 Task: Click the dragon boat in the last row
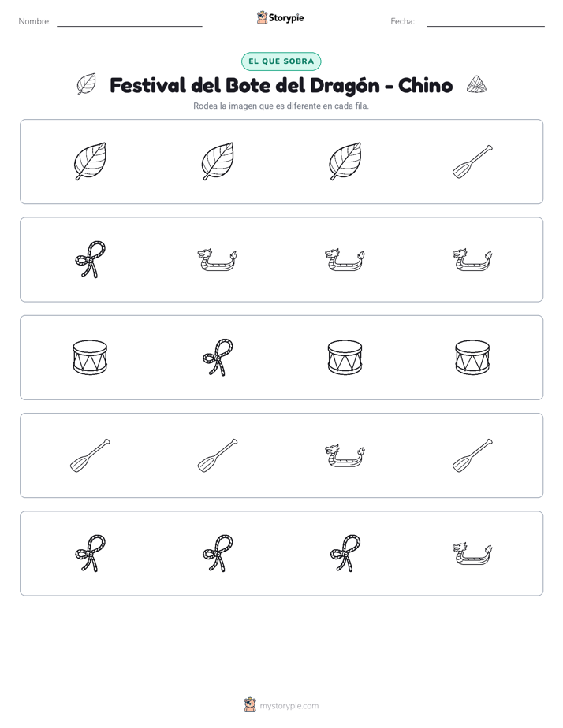(x=472, y=553)
